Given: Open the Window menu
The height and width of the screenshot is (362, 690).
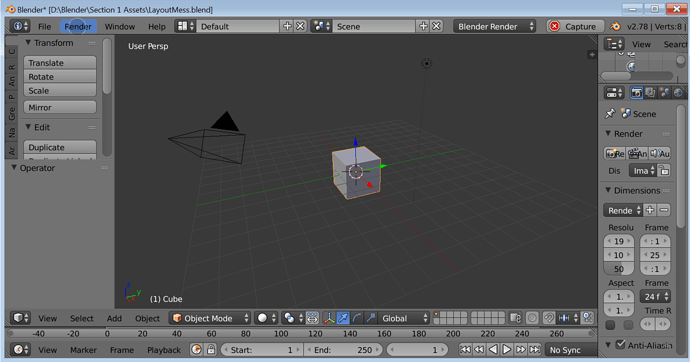Looking at the screenshot, I should point(120,26).
